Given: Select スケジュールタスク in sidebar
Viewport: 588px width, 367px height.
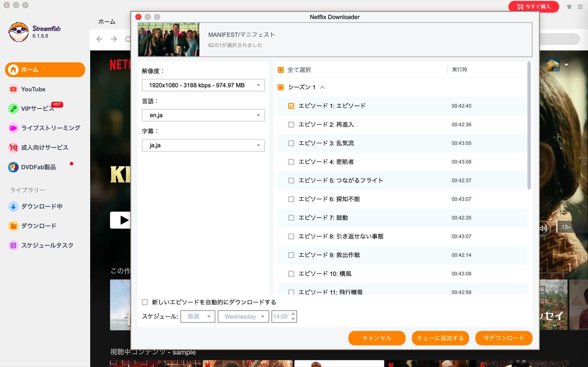Looking at the screenshot, I should coord(47,245).
